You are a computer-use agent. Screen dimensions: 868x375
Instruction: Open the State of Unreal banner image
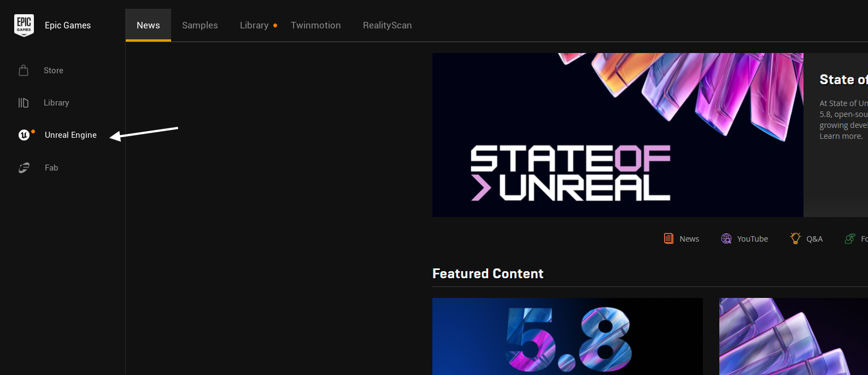[x=618, y=135]
